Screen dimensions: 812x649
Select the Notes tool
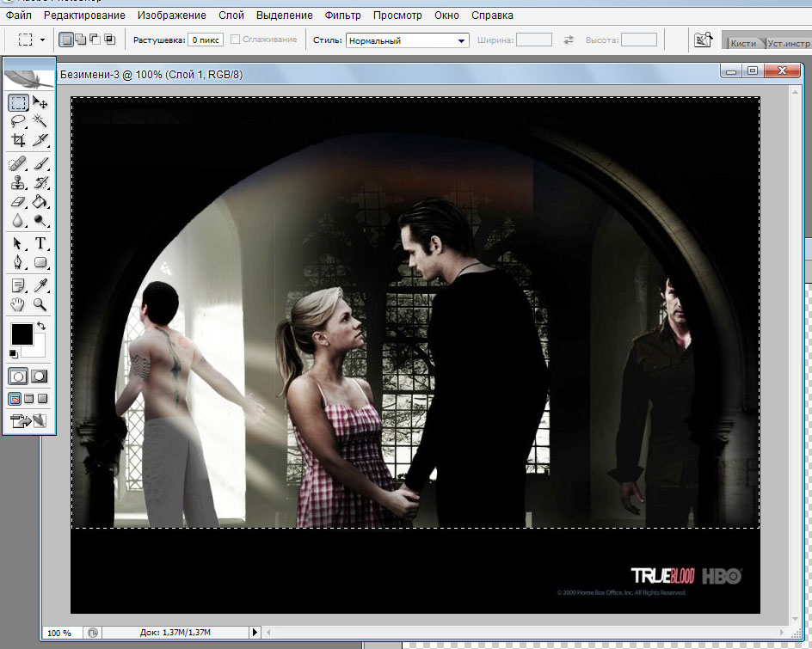[18, 285]
